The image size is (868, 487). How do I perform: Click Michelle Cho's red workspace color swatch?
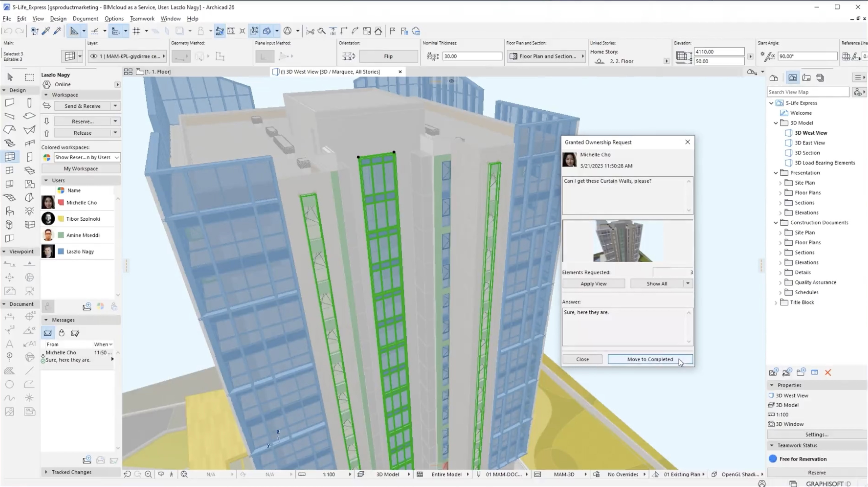tap(61, 203)
